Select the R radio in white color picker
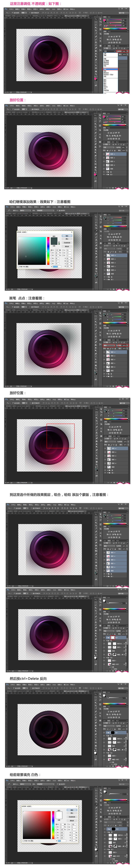 tap(57, 833)
